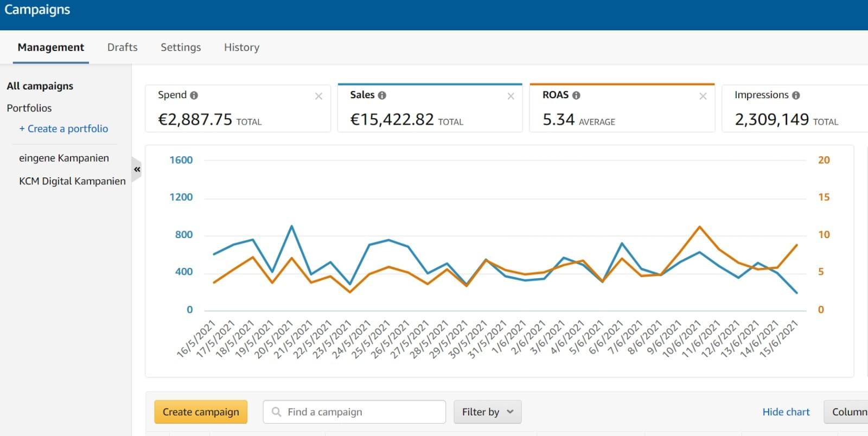Open the Filter by dropdown

[x=487, y=412]
